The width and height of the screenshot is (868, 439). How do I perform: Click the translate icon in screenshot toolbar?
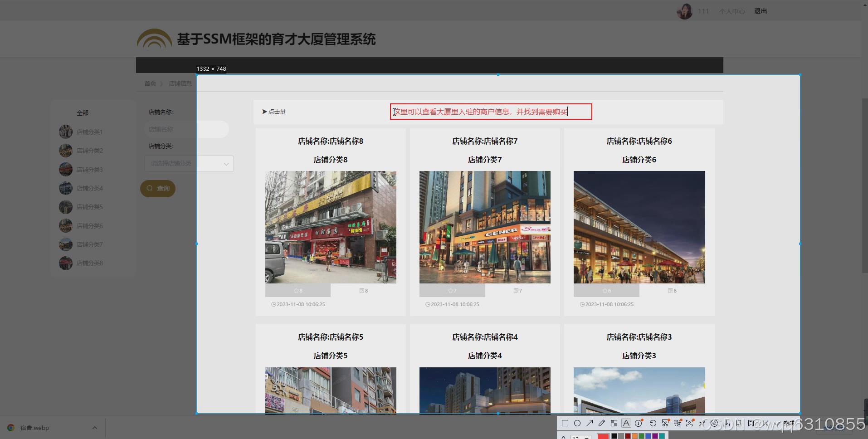pos(678,423)
